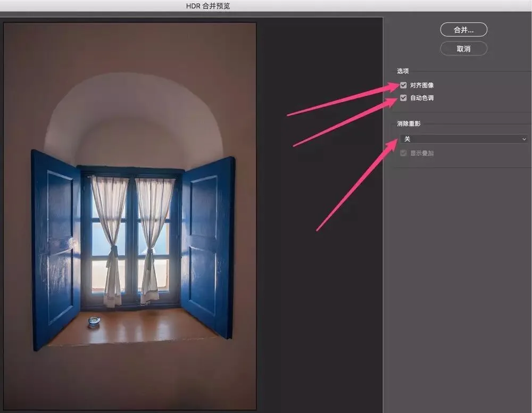Toggle the 对齐图像 checkbox
The image size is (532, 413).
point(403,85)
